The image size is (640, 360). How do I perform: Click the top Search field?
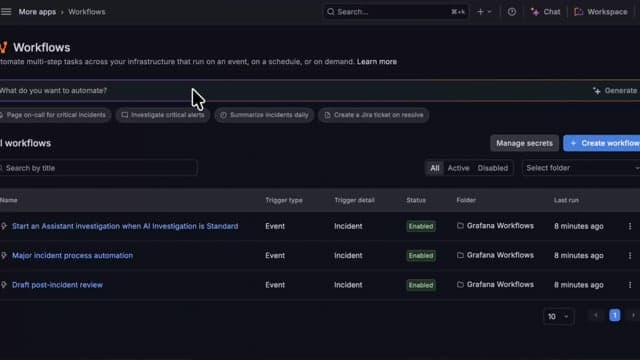click(x=395, y=12)
